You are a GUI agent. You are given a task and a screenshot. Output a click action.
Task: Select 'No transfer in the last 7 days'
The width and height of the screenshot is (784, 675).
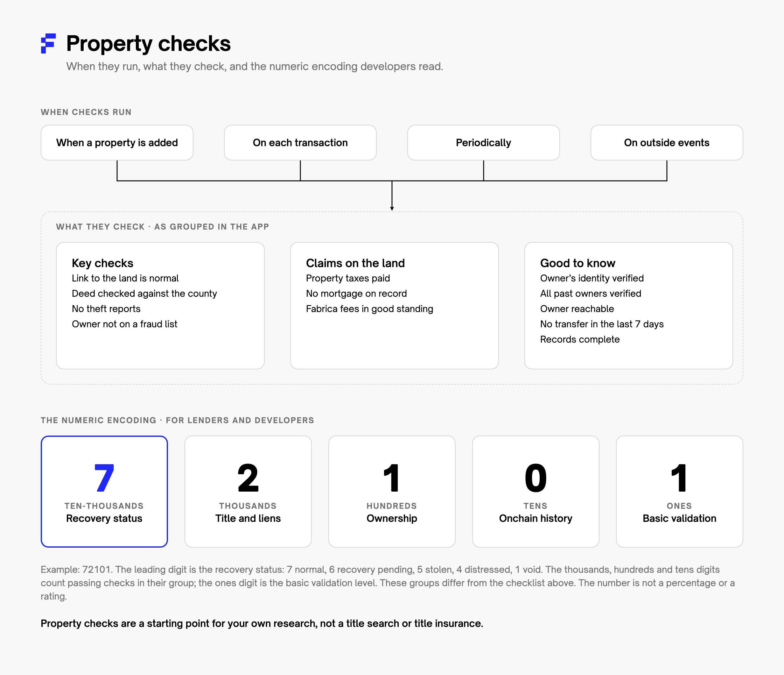point(602,324)
